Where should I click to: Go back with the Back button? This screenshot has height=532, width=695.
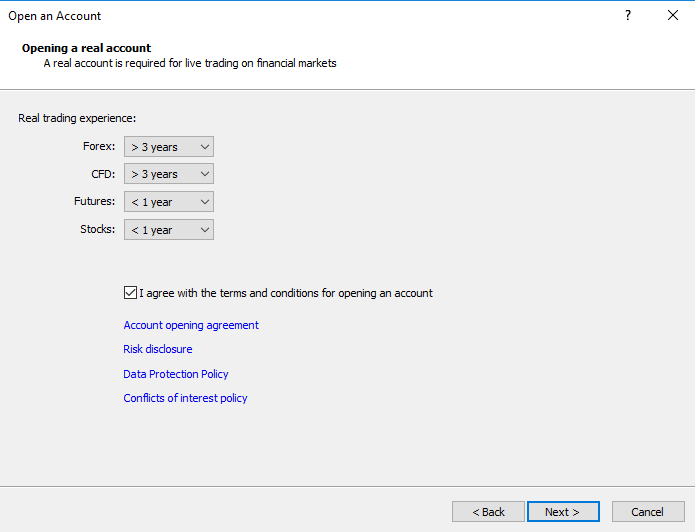point(488,512)
